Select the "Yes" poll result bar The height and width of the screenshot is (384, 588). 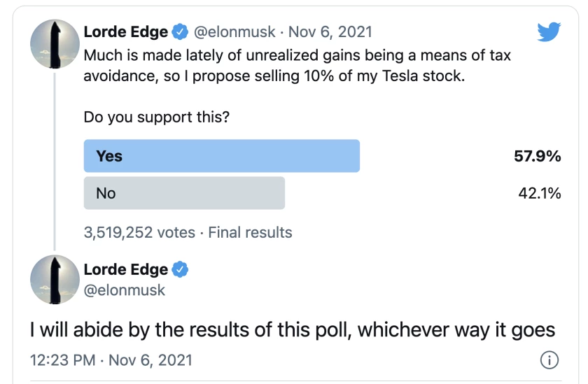coord(221,156)
